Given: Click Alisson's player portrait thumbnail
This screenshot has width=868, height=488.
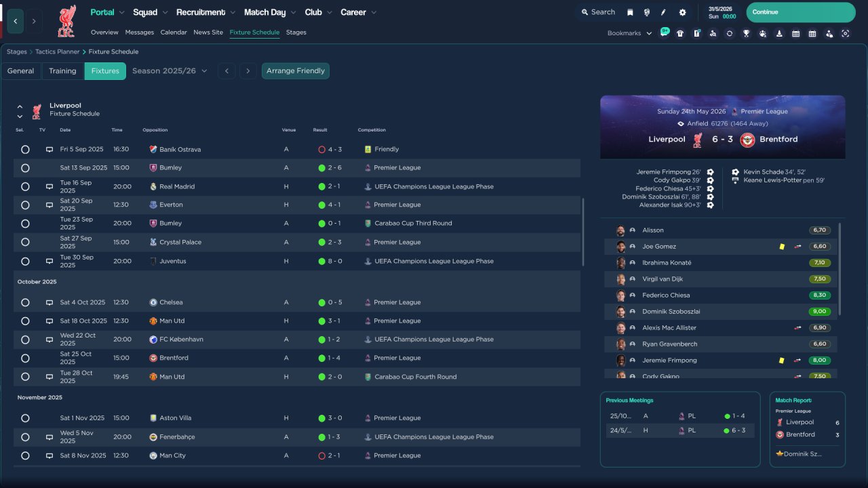Looking at the screenshot, I should 620,230.
